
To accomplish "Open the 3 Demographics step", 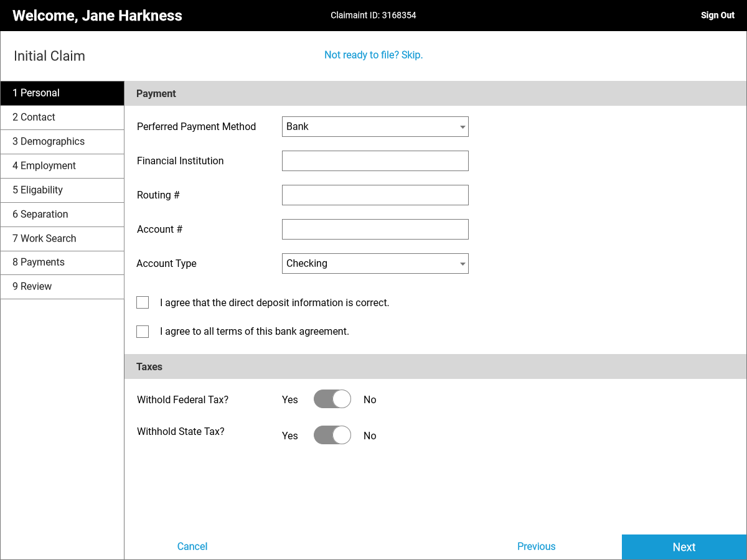I will (x=62, y=141).
